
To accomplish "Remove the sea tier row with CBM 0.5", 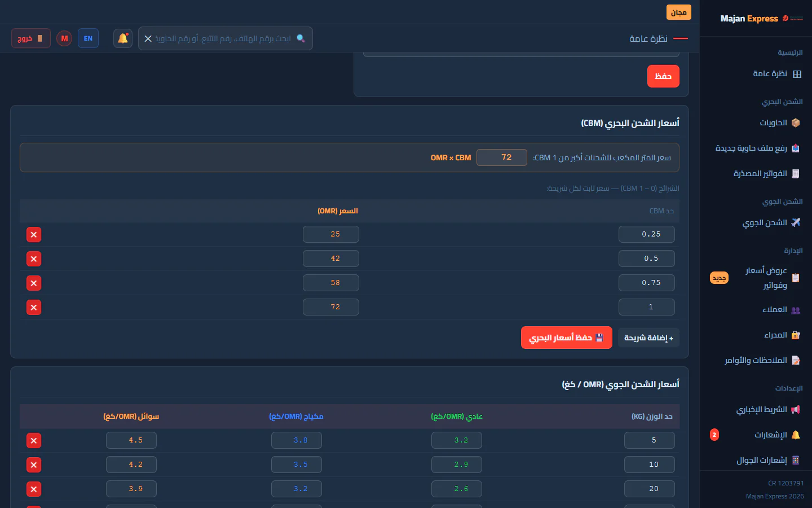I will pyautogui.click(x=34, y=259).
